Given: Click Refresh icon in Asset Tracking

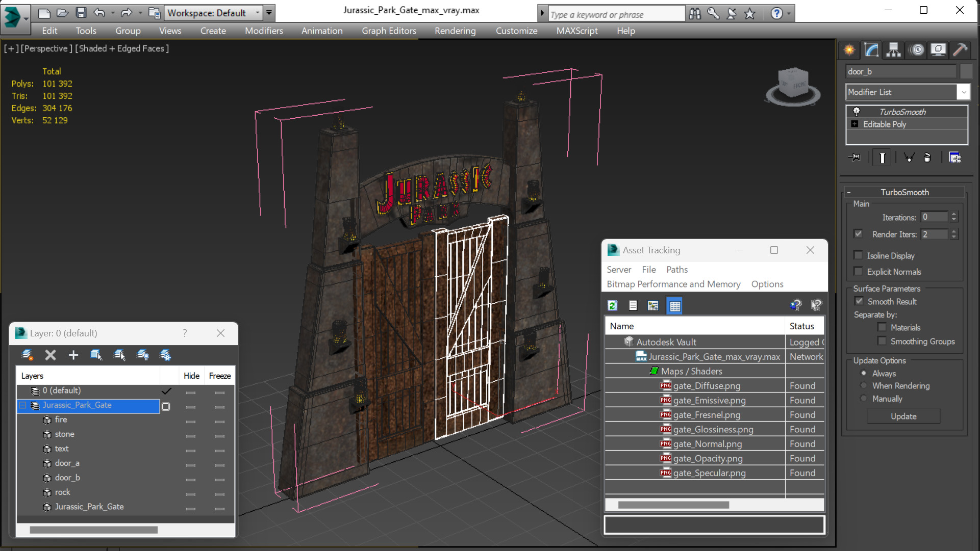Looking at the screenshot, I should [613, 305].
